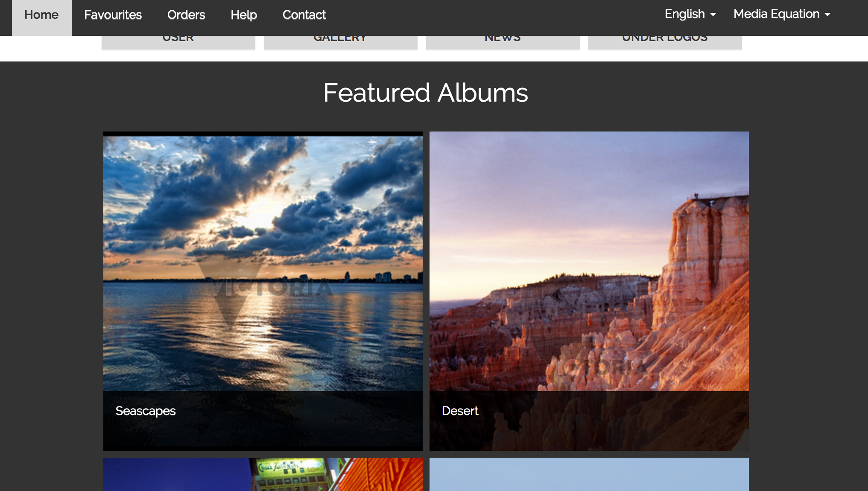Click the Desert album caption
This screenshot has height=491, width=868.
tap(460, 411)
